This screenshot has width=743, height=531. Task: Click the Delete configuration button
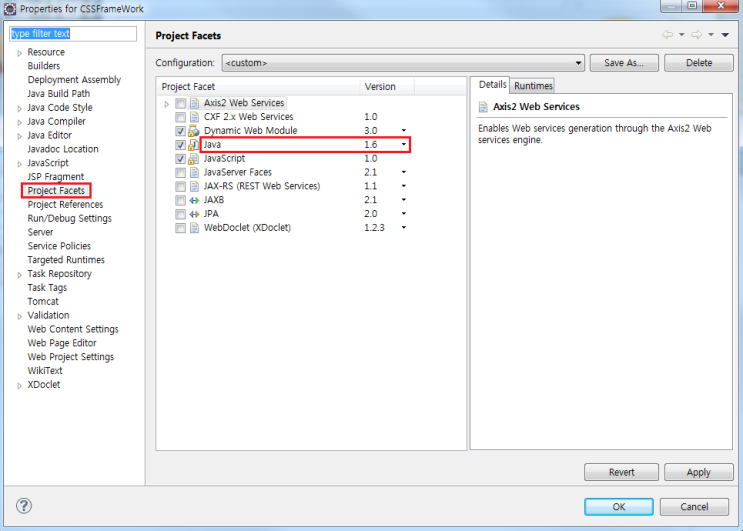click(x=699, y=63)
